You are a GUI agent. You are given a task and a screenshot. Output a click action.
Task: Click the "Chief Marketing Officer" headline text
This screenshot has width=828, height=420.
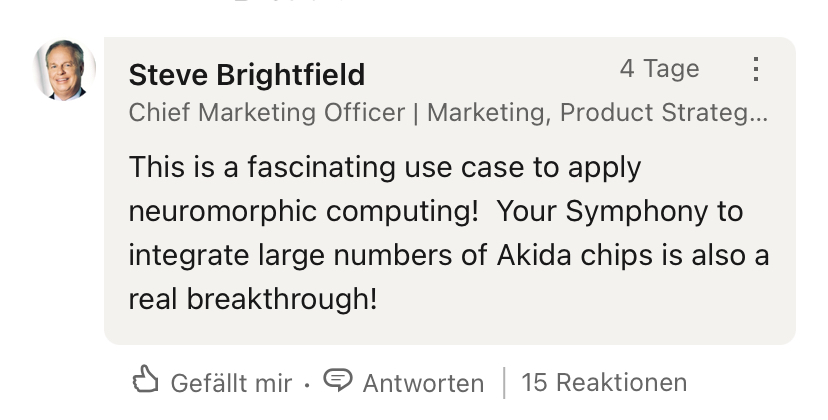(266, 113)
